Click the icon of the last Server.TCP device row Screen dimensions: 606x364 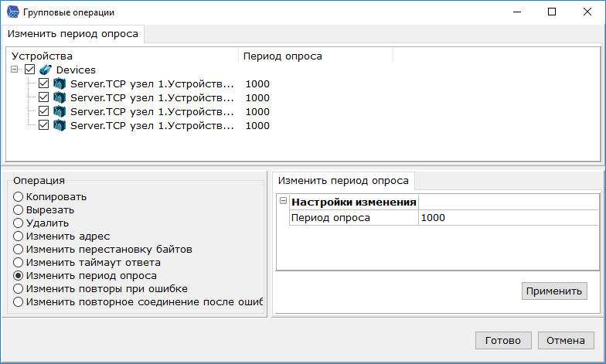click(60, 125)
